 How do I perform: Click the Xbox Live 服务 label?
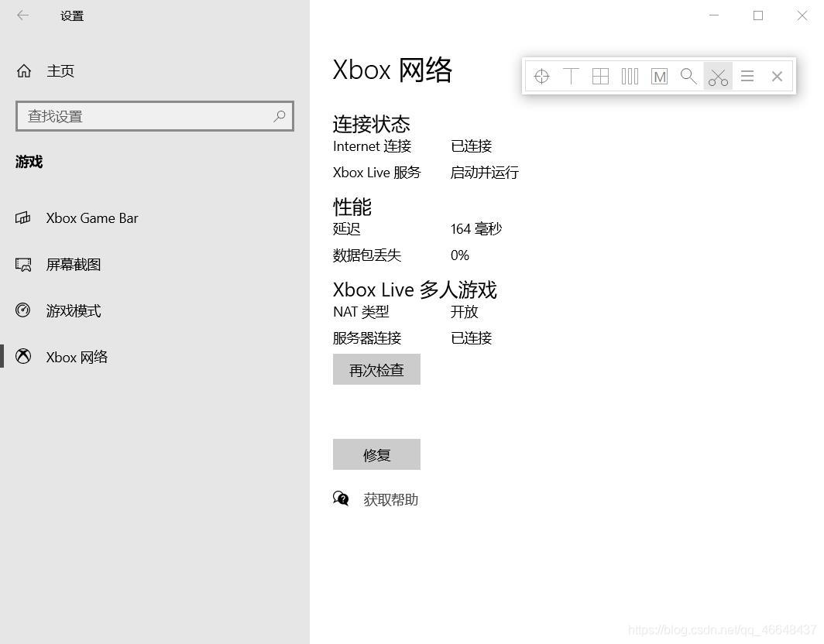[x=377, y=173]
